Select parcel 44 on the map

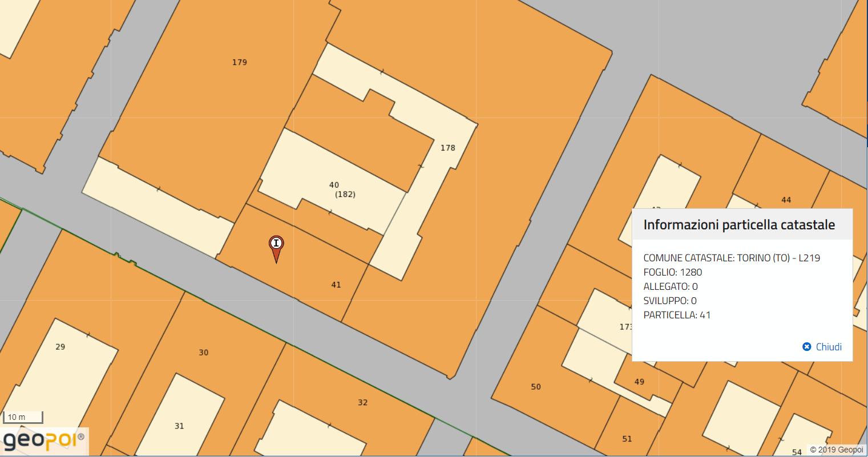coord(786,200)
